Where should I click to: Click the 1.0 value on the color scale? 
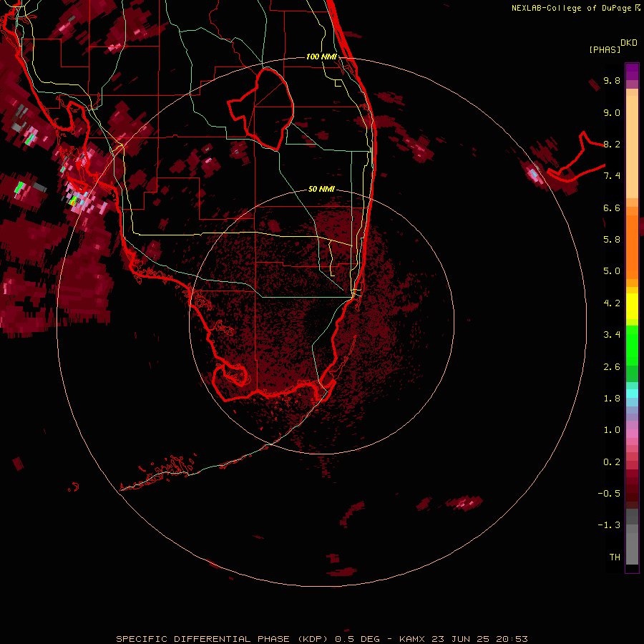click(x=612, y=430)
